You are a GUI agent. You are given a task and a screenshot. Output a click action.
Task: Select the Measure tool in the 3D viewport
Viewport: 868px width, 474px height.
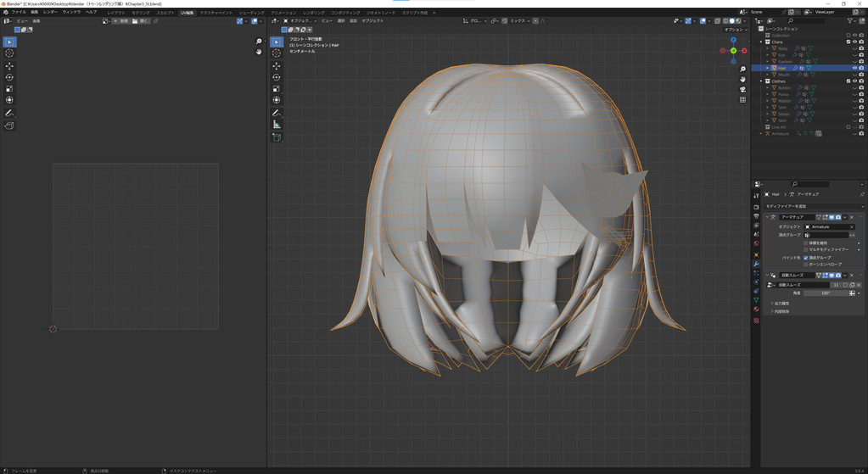[277, 125]
